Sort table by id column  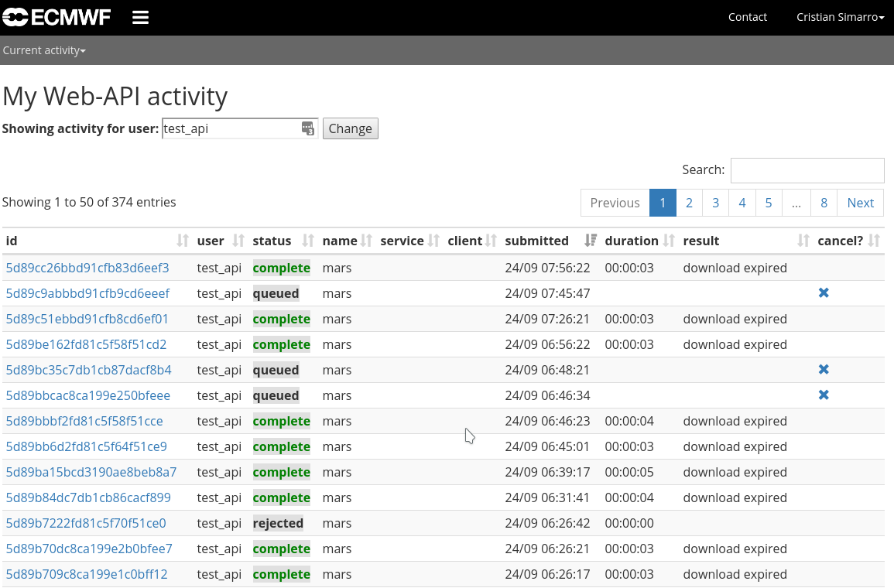tap(97, 241)
